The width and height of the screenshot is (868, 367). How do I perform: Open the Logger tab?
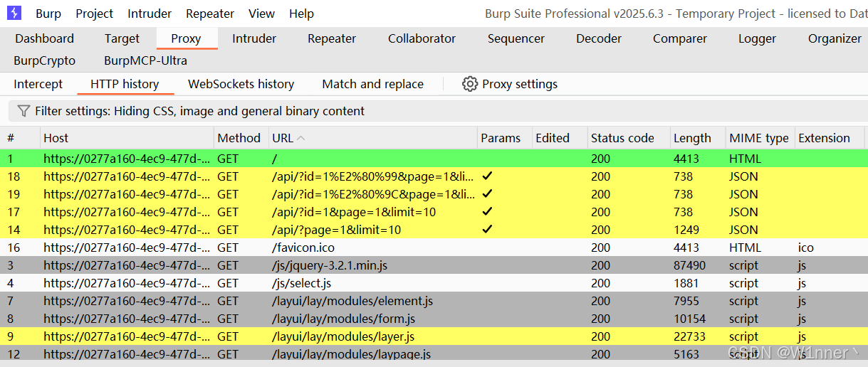coord(757,38)
